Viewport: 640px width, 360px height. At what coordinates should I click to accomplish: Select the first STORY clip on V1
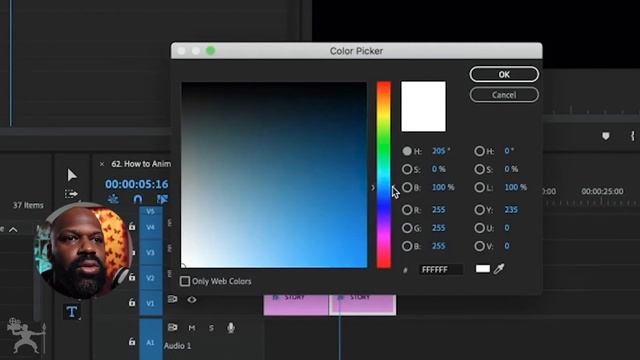(x=296, y=304)
